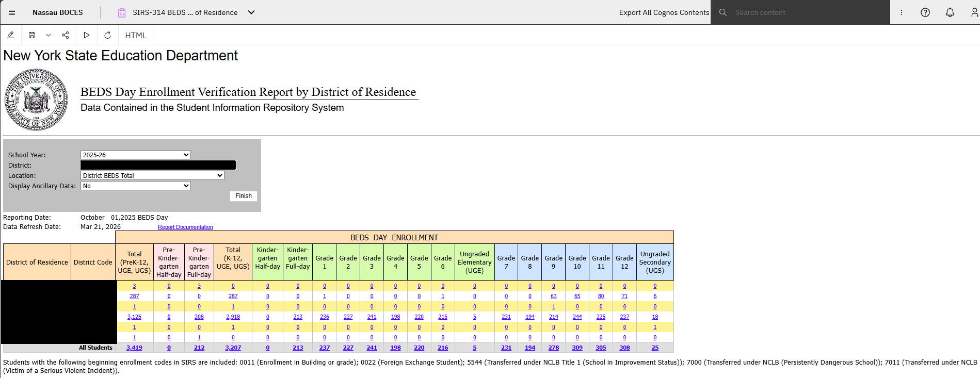The height and width of the screenshot is (378, 980).
Task: Open the user profile icon
Action: coord(974,12)
